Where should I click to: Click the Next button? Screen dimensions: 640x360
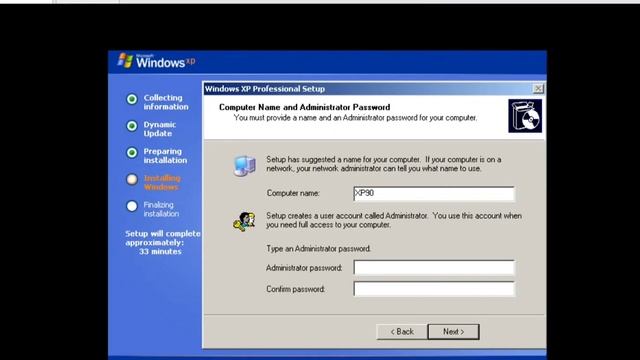(453, 332)
